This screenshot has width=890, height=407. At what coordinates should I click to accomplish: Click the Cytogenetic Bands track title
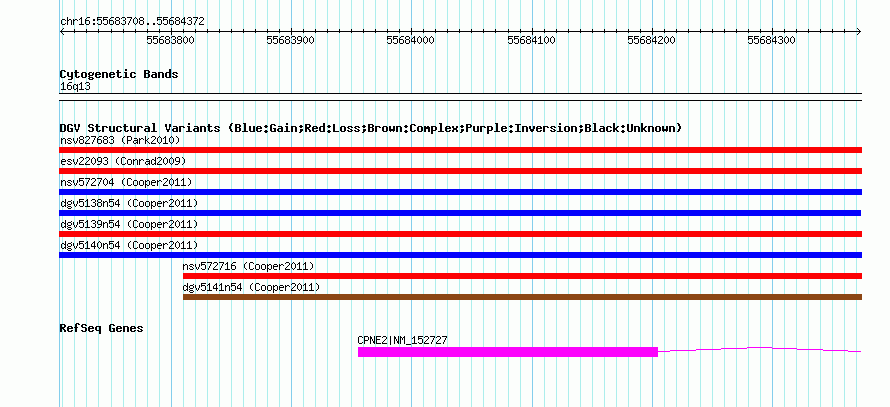pos(119,74)
